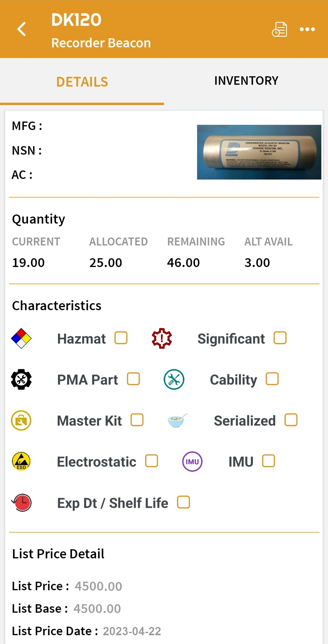This screenshot has width=328, height=644.
Task: Tap the red Shelf Life clock icon
Action: (22, 502)
